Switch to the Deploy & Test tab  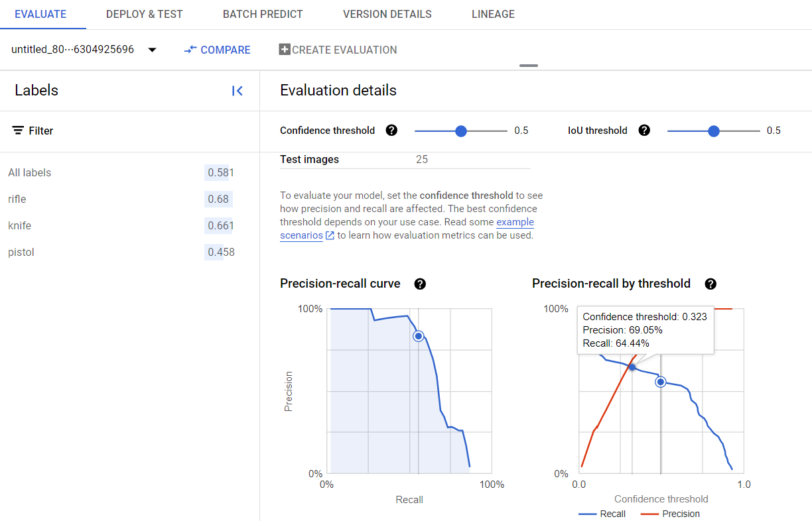[x=144, y=14]
